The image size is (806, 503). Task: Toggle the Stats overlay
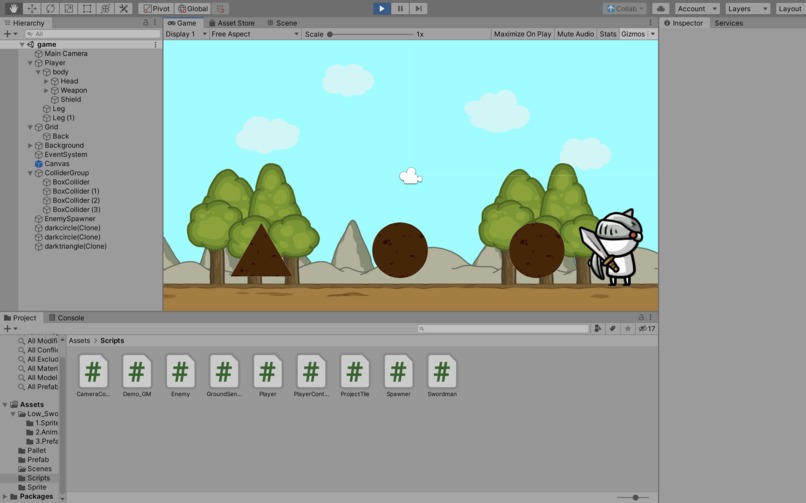click(x=608, y=34)
